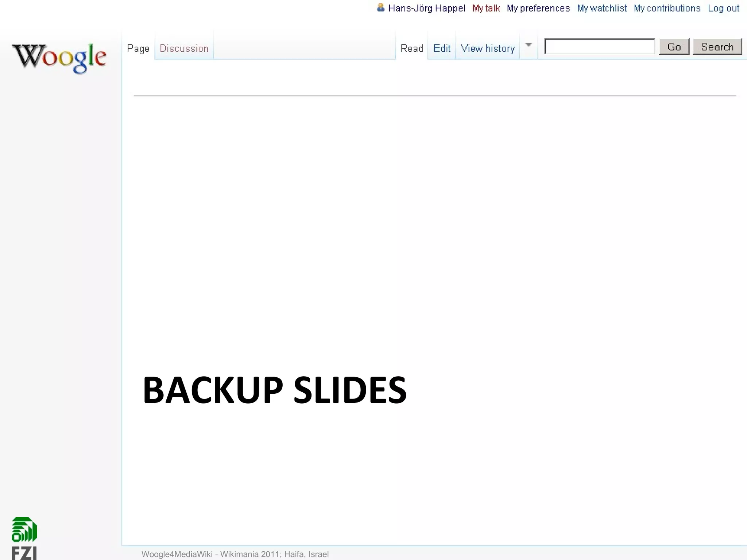Screen dimensions: 747x560
Task: Click the Go button
Action: [x=674, y=47]
